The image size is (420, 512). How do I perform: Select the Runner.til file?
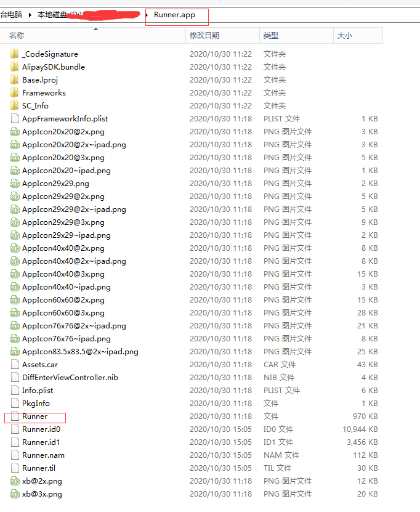(39, 468)
